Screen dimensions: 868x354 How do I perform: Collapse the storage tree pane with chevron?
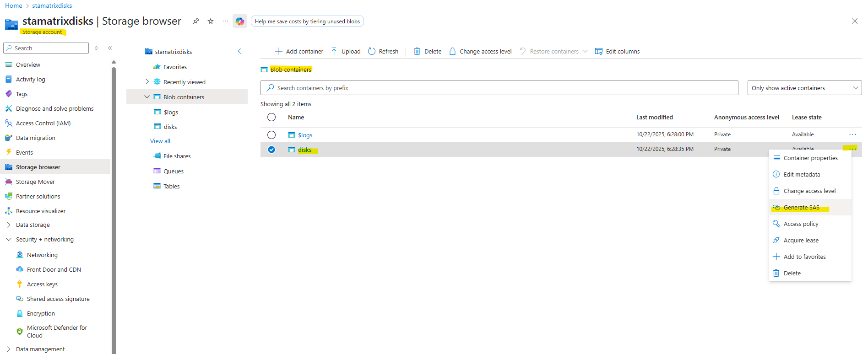click(x=239, y=51)
